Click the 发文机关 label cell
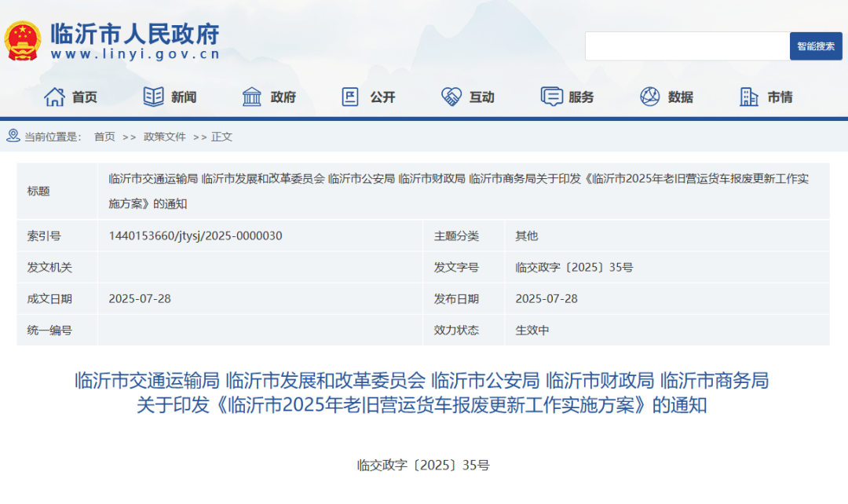This screenshot has width=848, height=504. [57, 267]
